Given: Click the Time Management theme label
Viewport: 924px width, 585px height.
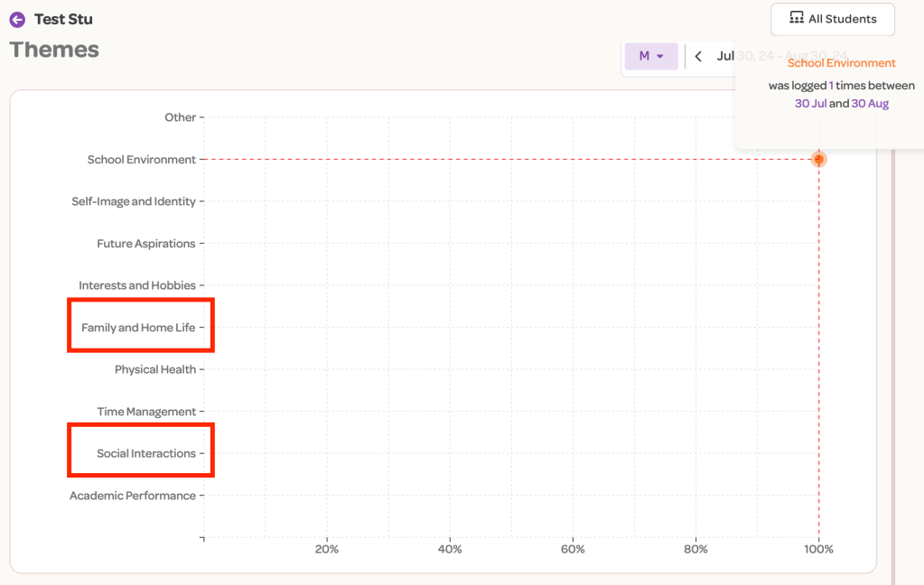Looking at the screenshot, I should tap(146, 412).
